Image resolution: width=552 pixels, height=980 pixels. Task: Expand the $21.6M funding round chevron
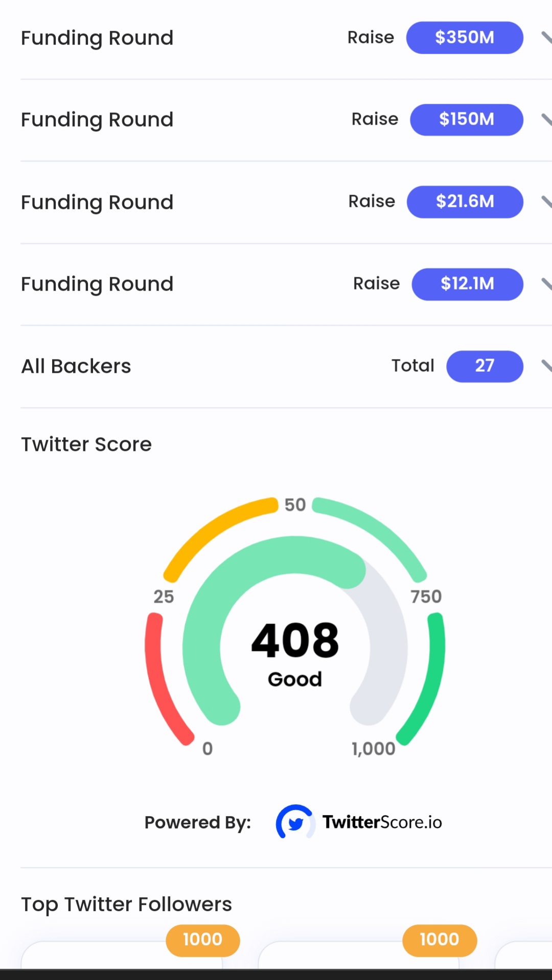(546, 202)
